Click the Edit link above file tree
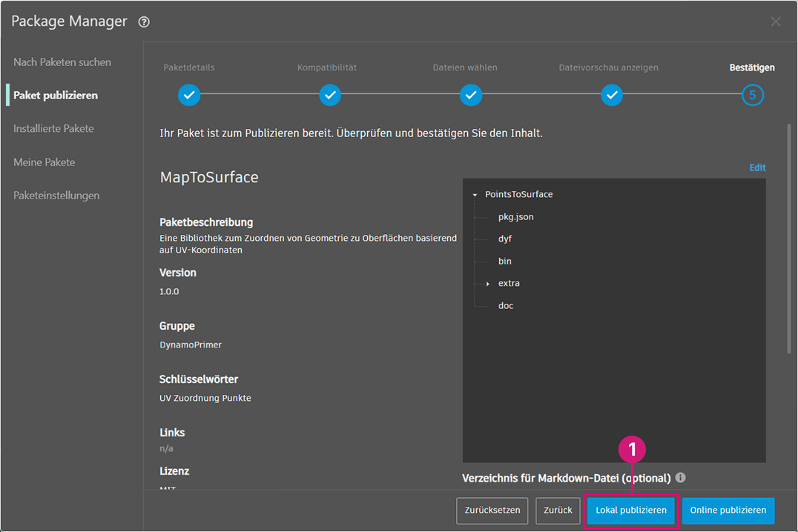This screenshot has height=532, width=798. tap(757, 167)
